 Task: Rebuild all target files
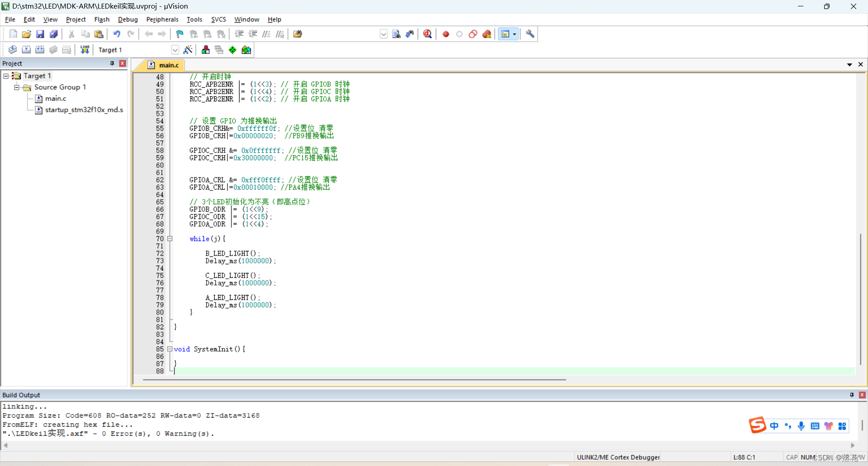click(40, 50)
